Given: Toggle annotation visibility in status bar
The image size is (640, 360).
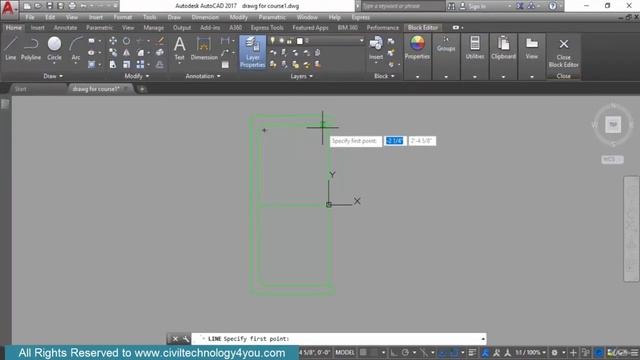Looking at the screenshot, I should (485, 352).
